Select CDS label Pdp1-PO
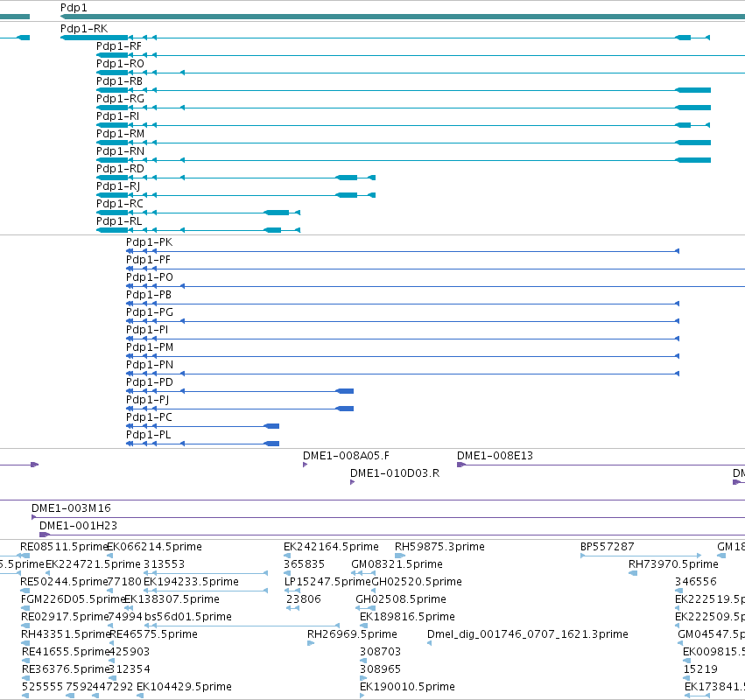This screenshot has height=700, width=745. coord(150,277)
